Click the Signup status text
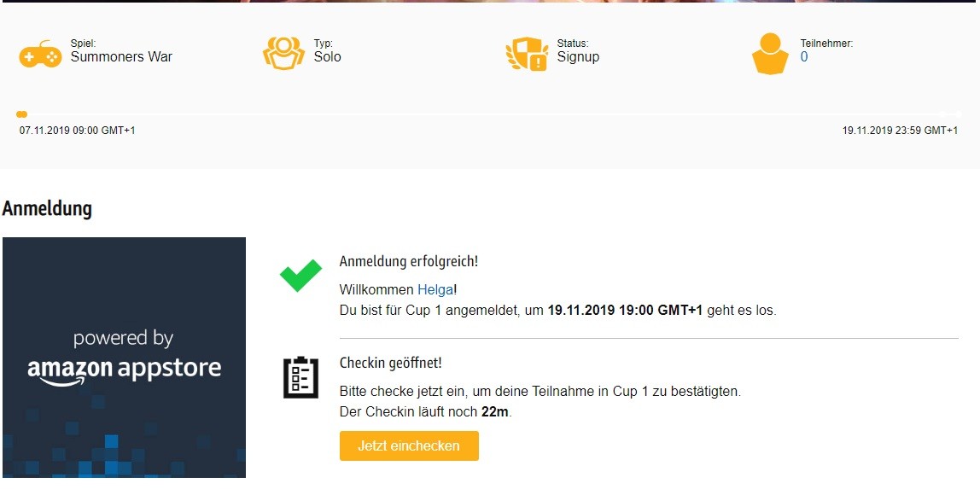The height and width of the screenshot is (489, 980). coord(578,57)
